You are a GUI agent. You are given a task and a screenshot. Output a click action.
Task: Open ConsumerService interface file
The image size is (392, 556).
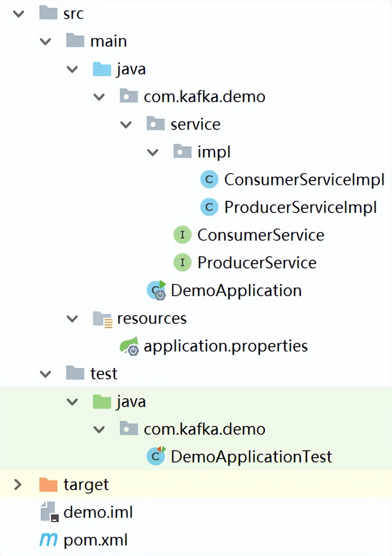click(x=261, y=236)
